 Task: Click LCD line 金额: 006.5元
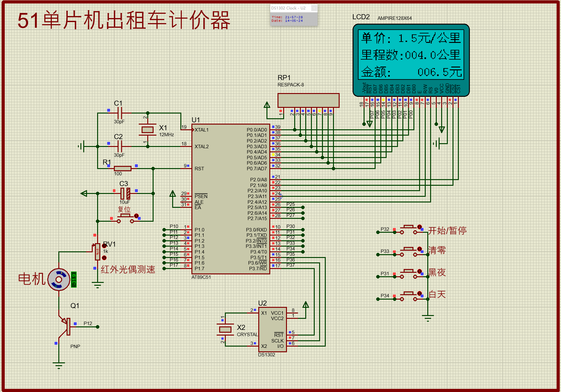point(411,72)
